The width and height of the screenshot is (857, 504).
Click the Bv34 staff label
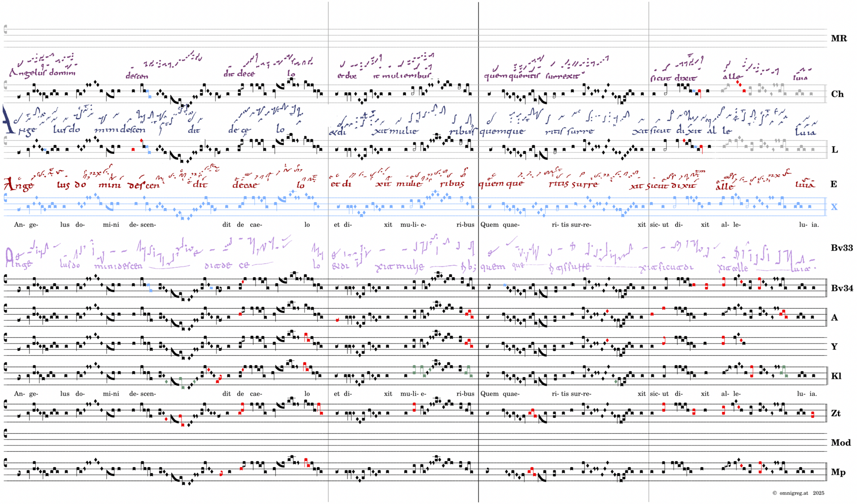[x=841, y=288]
